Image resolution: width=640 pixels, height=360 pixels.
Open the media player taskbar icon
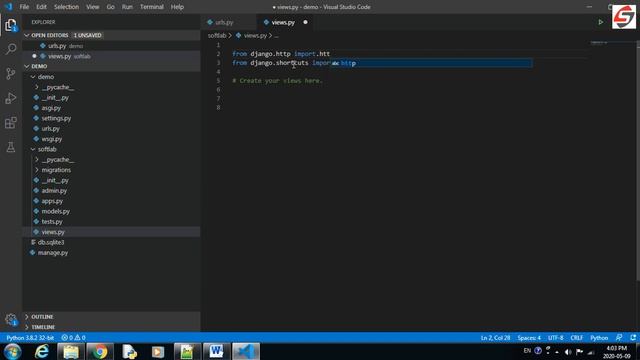click(x=158, y=351)
